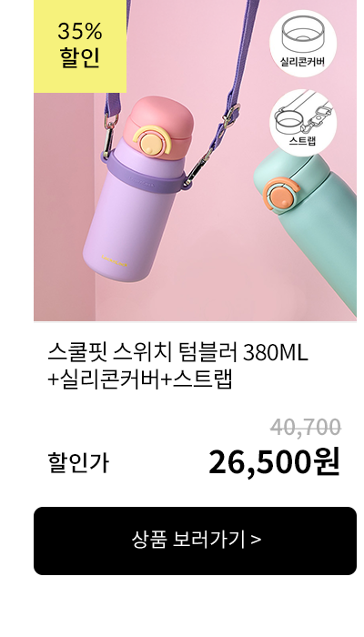
Task: Click the 할인가 label
Action: point(78,463)
